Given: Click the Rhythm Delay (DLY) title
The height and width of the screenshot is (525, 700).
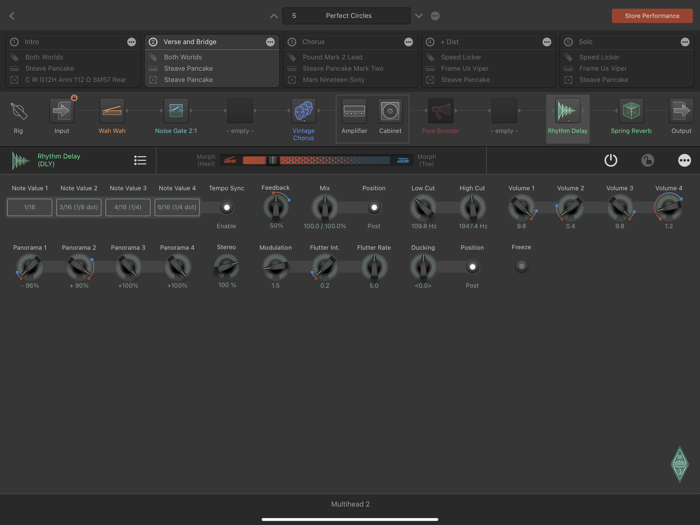Looking at the screenshot, I should pos(58,160).
